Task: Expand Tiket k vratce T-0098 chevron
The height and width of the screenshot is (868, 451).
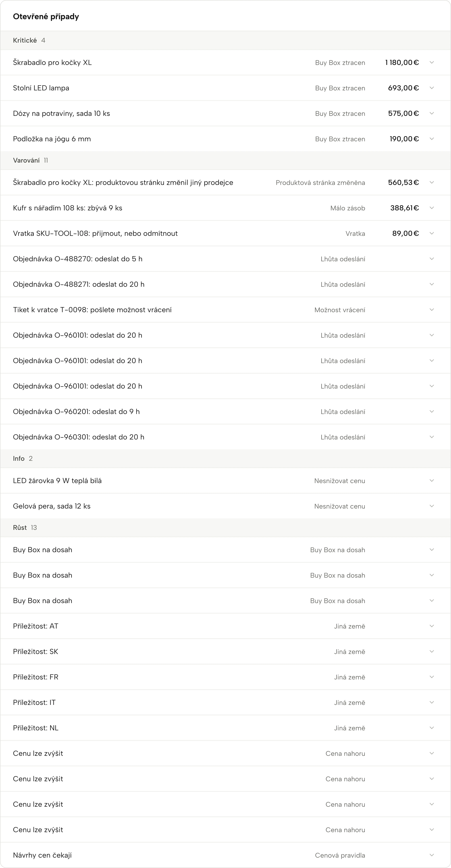Action: 431,310
